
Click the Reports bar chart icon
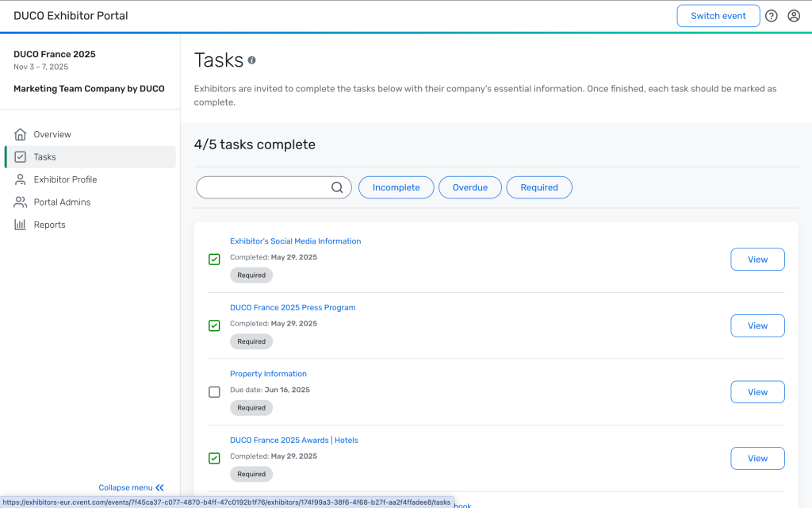click(21, 225)
